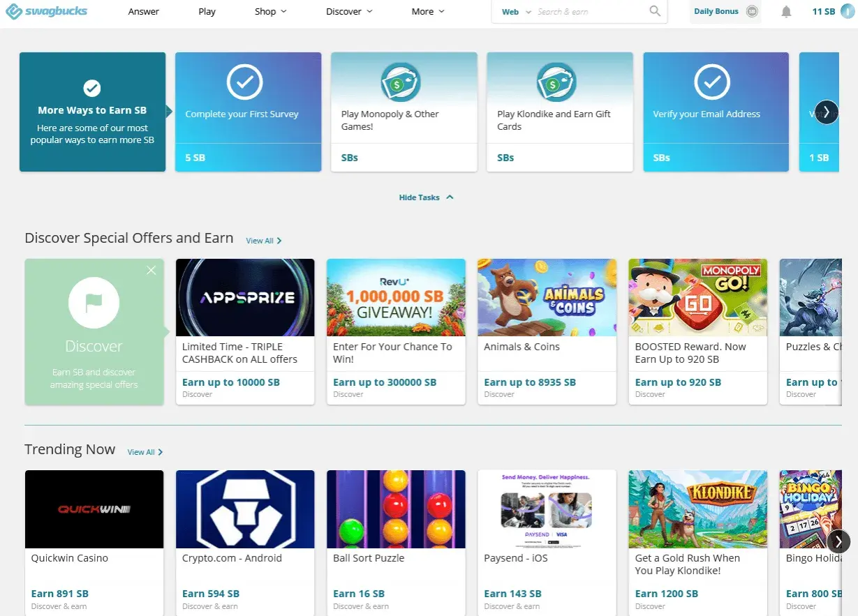
Task: Open the Shop dropdown menu
Action: click(x=271, y=11)
